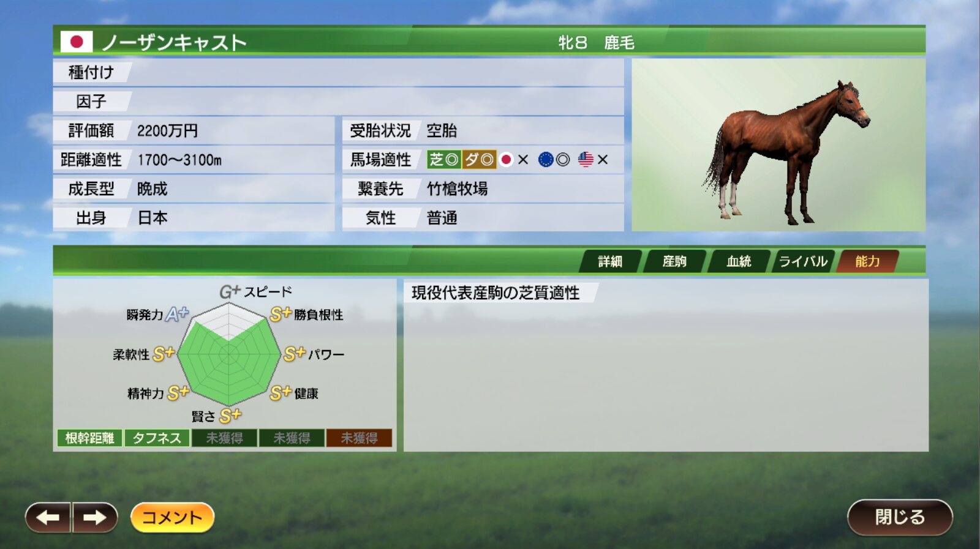Click the 評価額 label
The image size is (980, 549).
[91, 130]
